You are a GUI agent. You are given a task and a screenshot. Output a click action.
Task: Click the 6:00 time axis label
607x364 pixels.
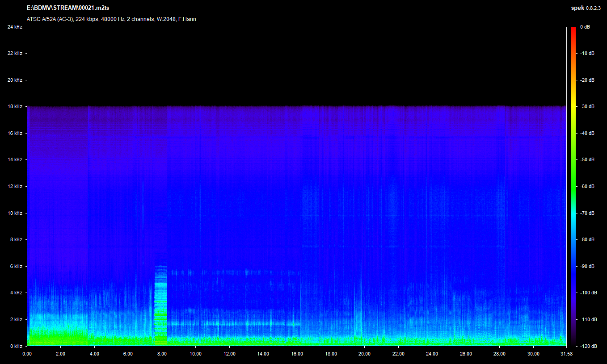click(128, 354)
